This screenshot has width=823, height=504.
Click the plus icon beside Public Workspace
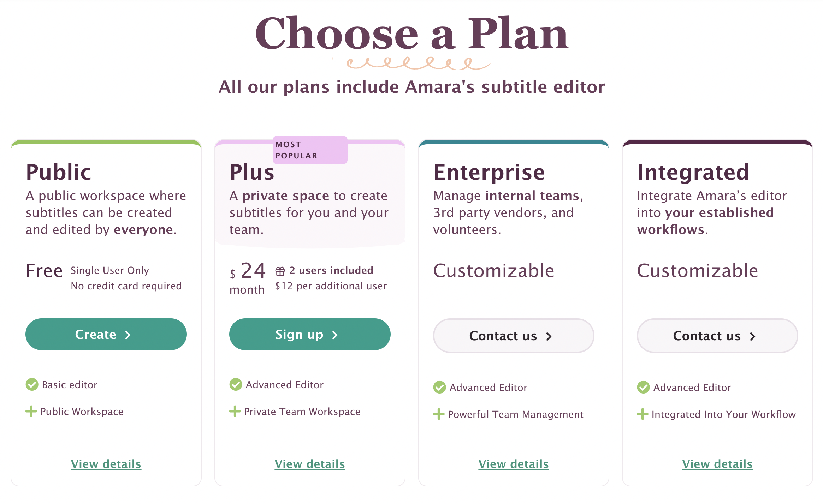coord(31,411)
